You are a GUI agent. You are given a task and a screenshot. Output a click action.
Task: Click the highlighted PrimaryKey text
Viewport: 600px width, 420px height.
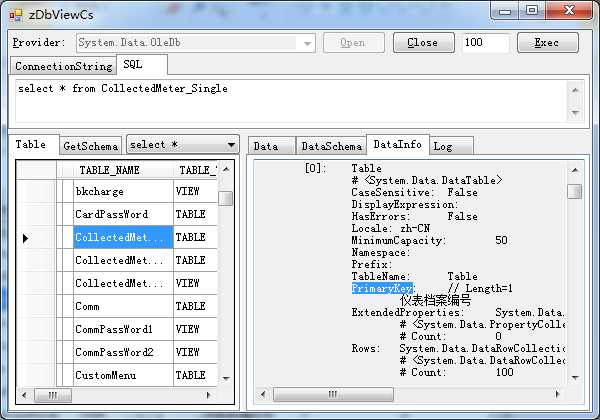(x=382, y=288)
